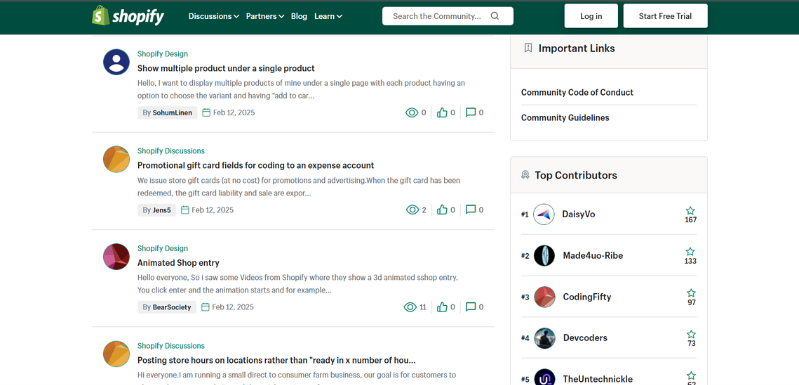
Task: Click Shopify Discussions category above Promotional gift card
Action: pyautogui.click(x=171, y=151)
